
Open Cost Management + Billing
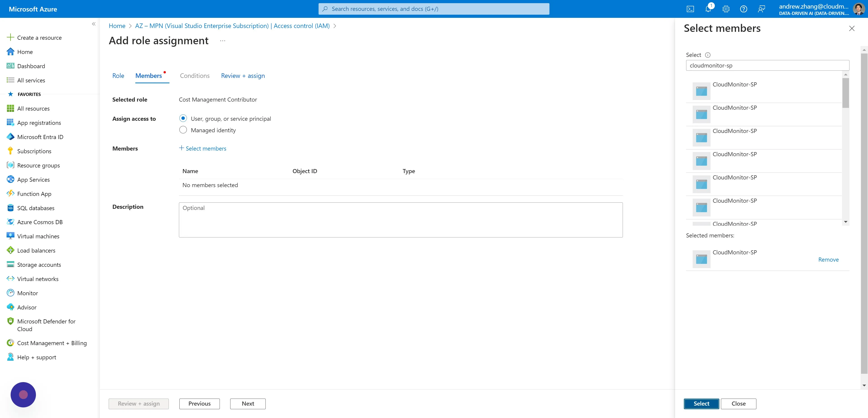(x=52, y=343)
